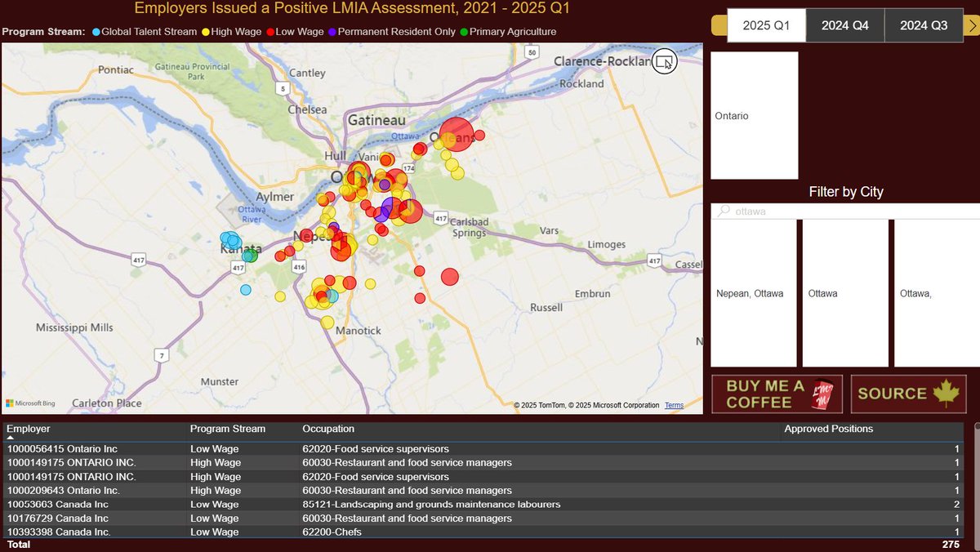Click the Microsoft Bing logo on the map

click(x=30, y=403)
